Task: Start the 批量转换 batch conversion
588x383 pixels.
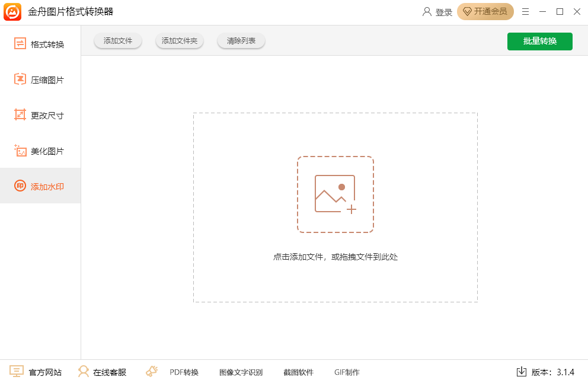Action: tap(539, 41)
